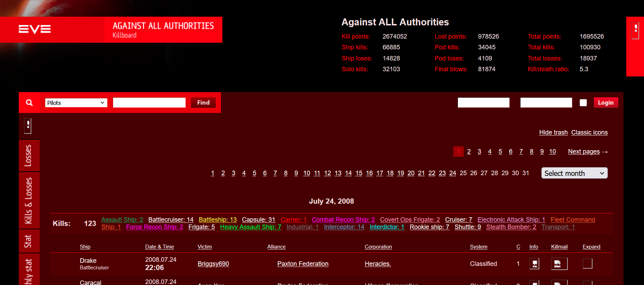Viewport: 644px width, 285px height.
Task: Go to results page 10
Action: point(552,152)
